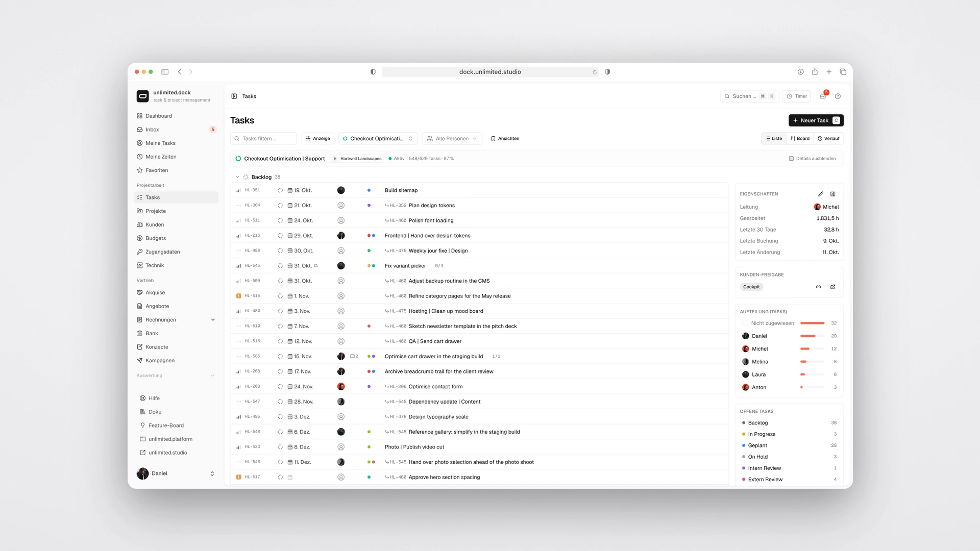Viewport: 980px width, 551px height.
Task: Toggle status circle of Build sitemap task
Action: pos(280,190)
